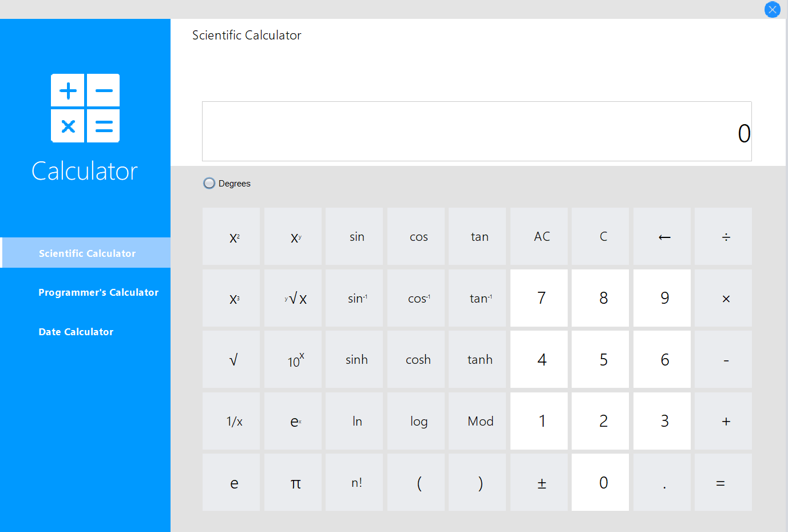Click the digit 3 key
788x532 pixels.
click(662, 421)
